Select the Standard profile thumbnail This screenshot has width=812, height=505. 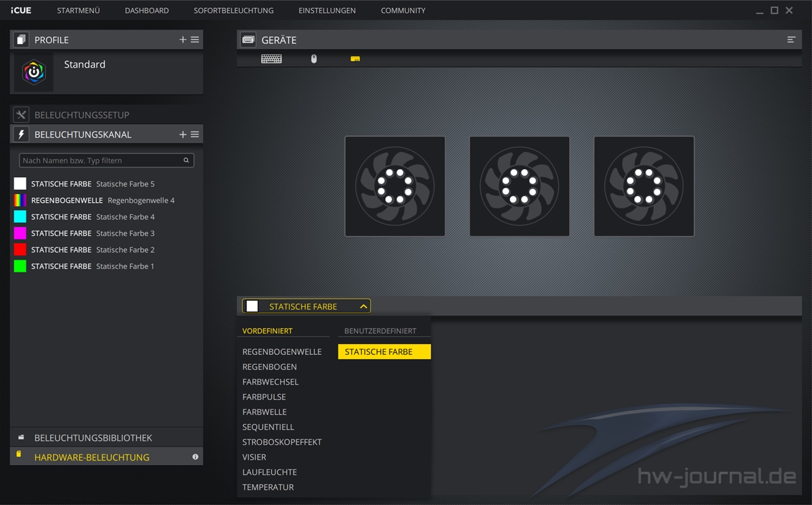(x=34, y=72)
